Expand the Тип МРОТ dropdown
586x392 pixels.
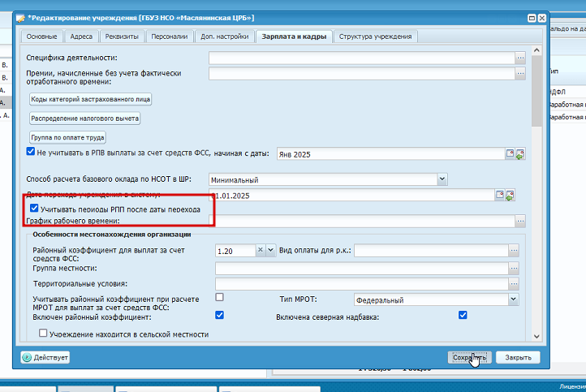point(514,299)
